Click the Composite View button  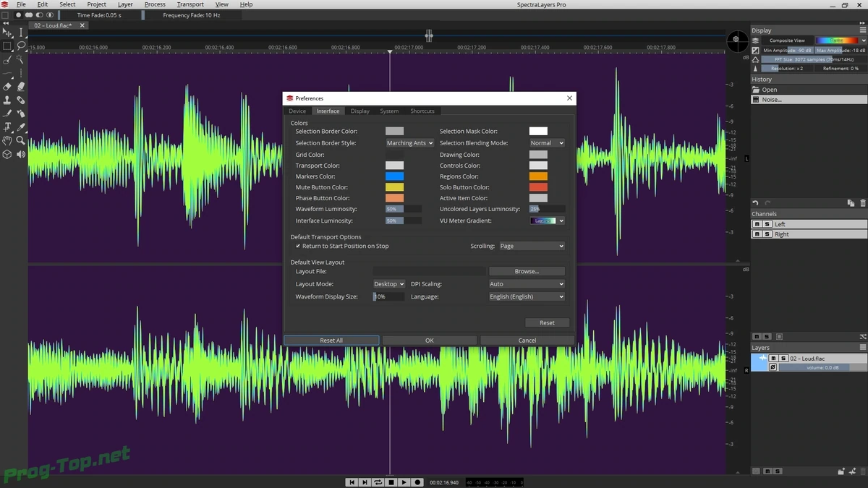point(787,40)
